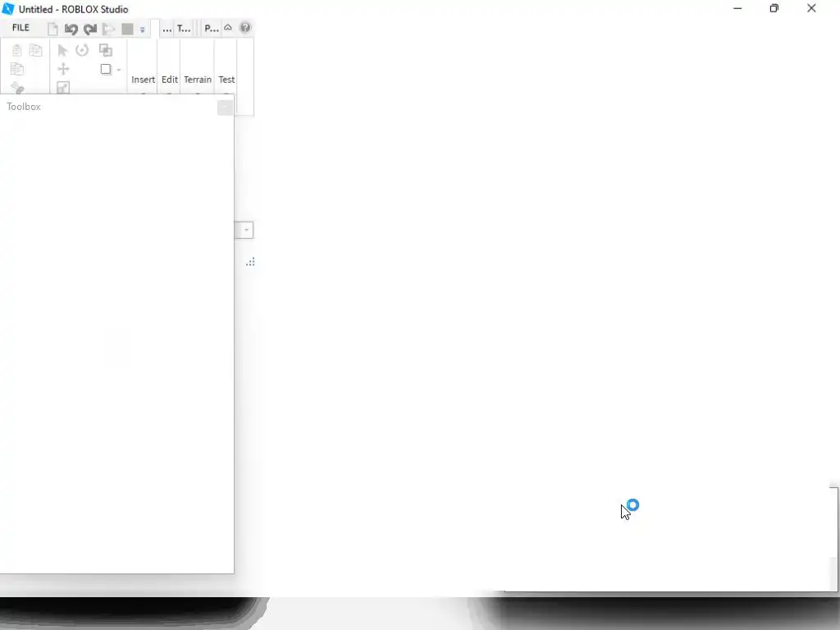Image resolution: width=840 pixels, height=630 pixels.
Task: Click the Paste clipboard icon
Action: pos(16,50)
